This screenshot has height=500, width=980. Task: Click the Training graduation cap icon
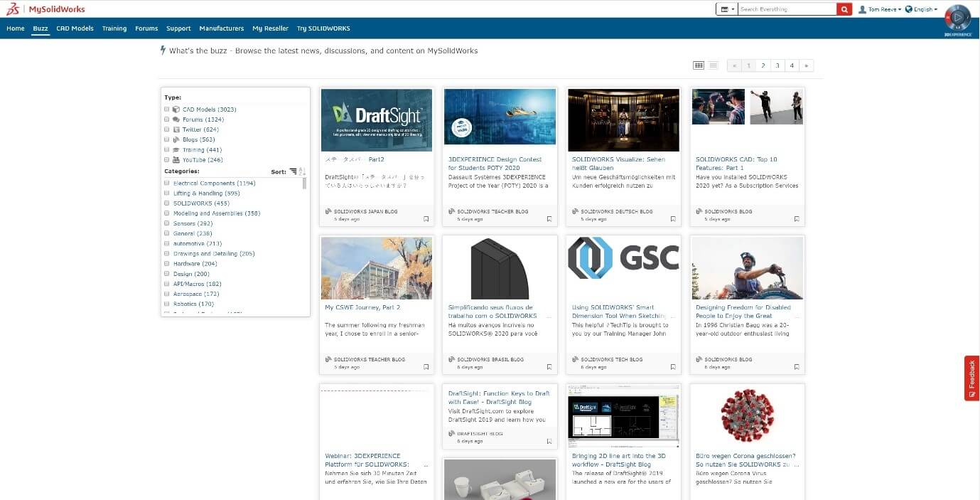[176, 150]
